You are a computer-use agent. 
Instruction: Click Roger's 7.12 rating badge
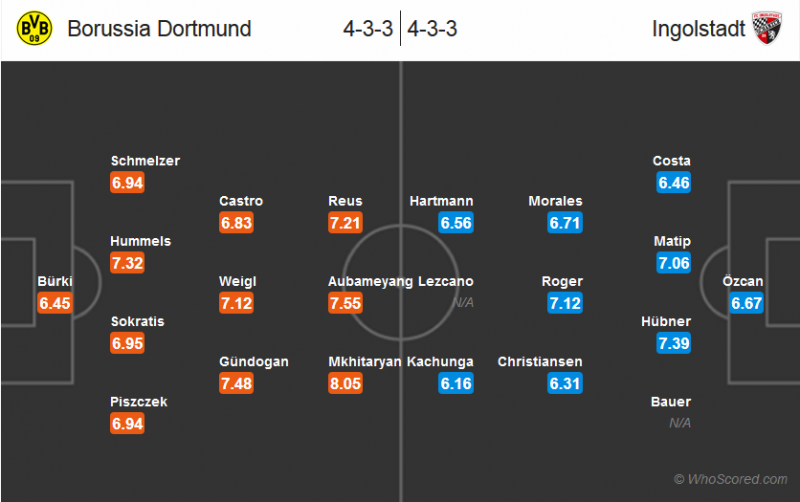(x=565, y=304)
